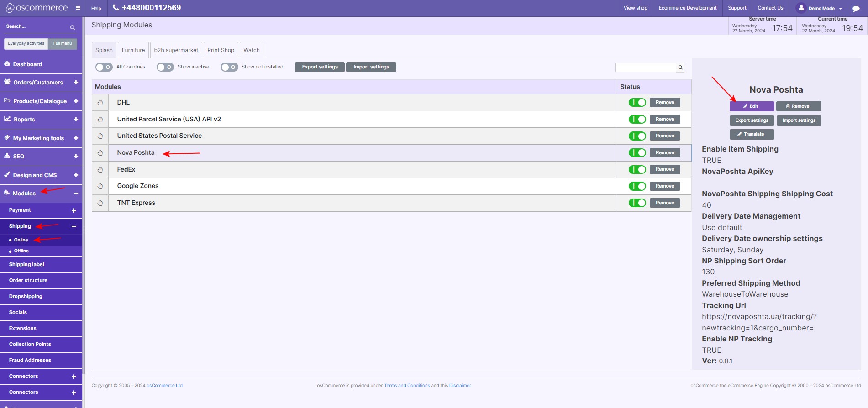Click the drag handle icon for FedEx
The image size is (868, 408).
100,170
